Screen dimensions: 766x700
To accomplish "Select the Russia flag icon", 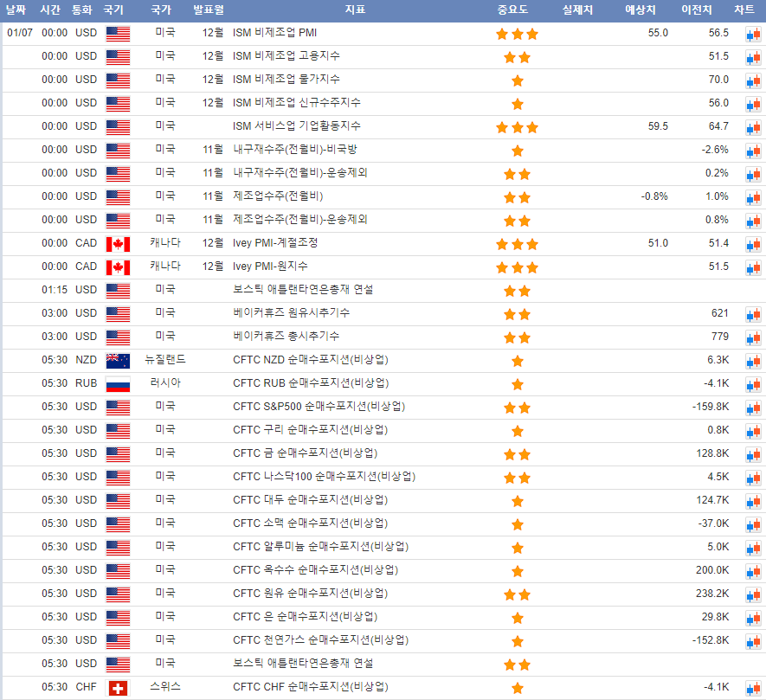I will [x=117, y=383].
